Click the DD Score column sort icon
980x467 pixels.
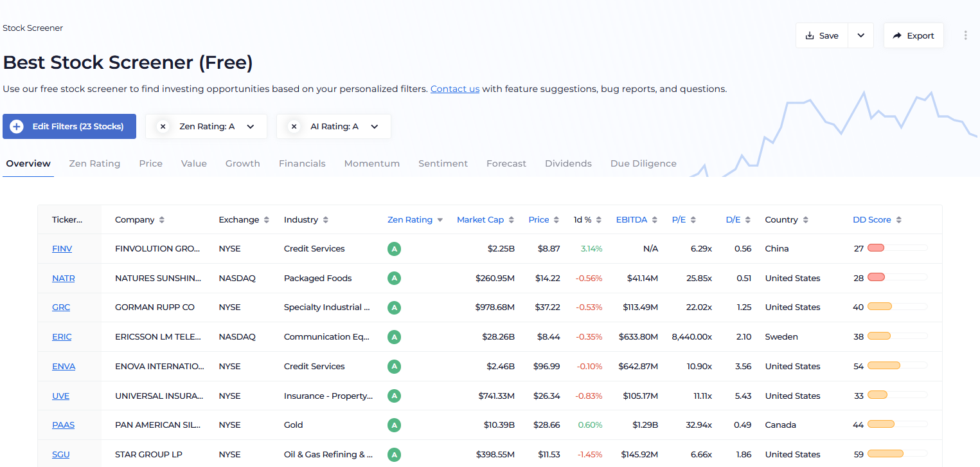tap(899, 220)
